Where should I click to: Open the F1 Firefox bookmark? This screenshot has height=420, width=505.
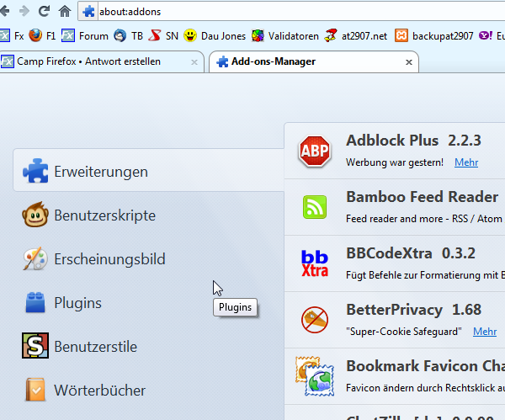[42, 35]
